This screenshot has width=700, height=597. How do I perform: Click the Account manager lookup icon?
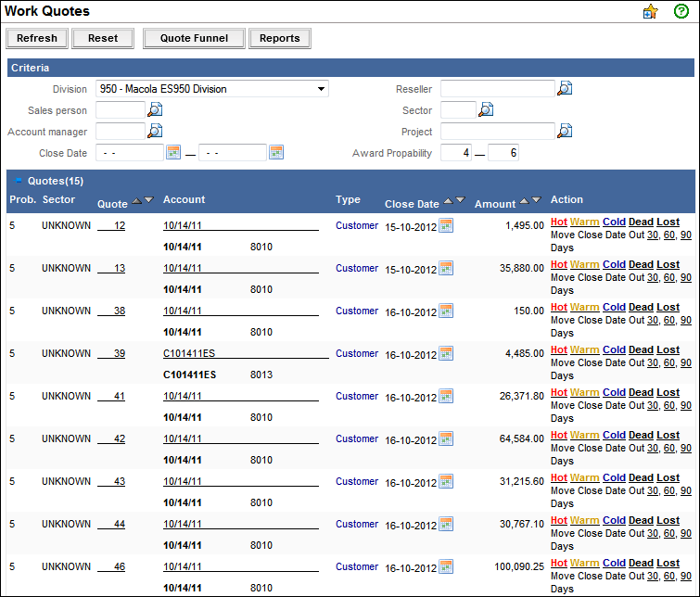tap(155, 132)
